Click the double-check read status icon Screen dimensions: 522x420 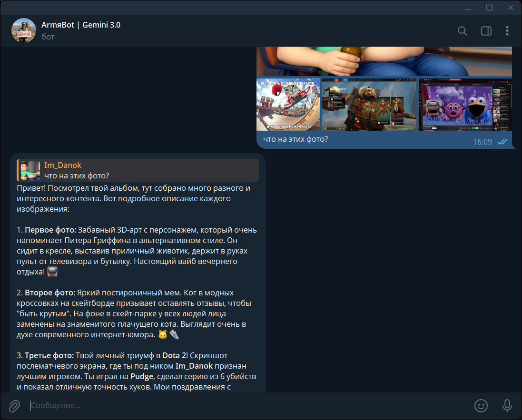pyautogui.click(x=502, y=142)
